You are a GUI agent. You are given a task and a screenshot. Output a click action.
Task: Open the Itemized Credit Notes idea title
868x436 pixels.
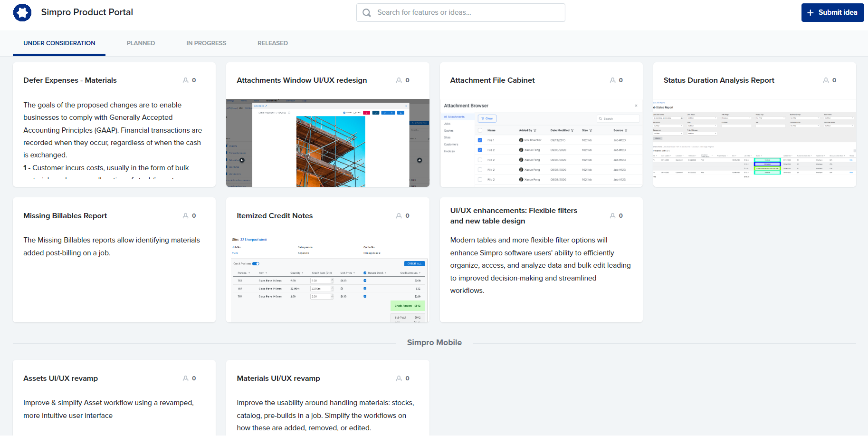click(x=275, y=216)
